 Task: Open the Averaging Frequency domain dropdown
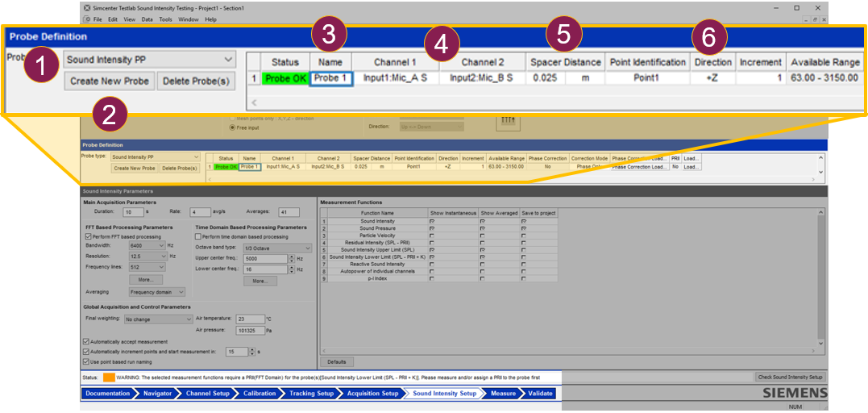(156, 291)
